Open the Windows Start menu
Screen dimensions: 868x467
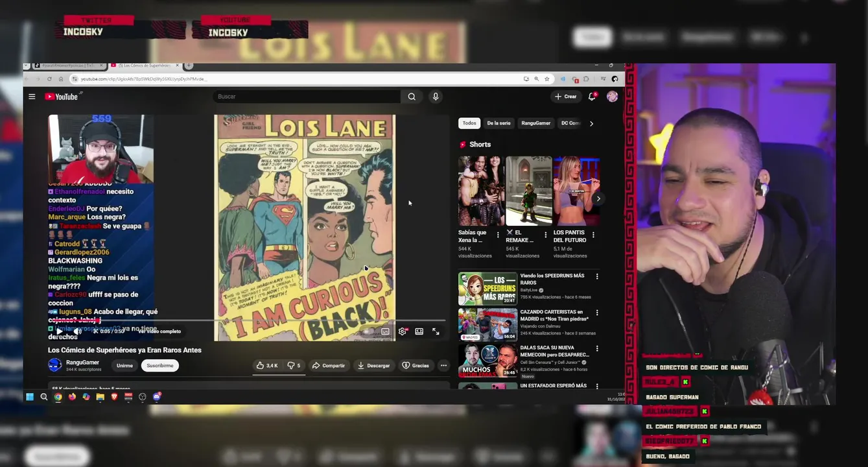[x=30, y=397]
